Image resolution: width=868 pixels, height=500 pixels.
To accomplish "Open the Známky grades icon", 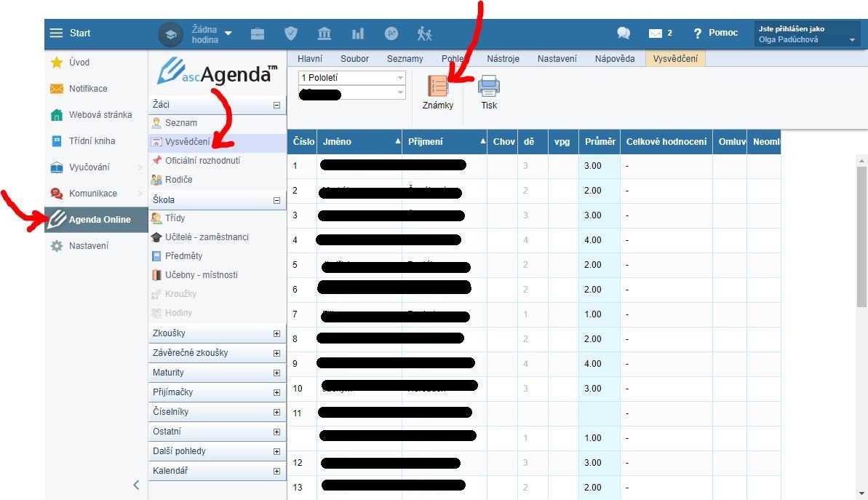I will point(437,88).
